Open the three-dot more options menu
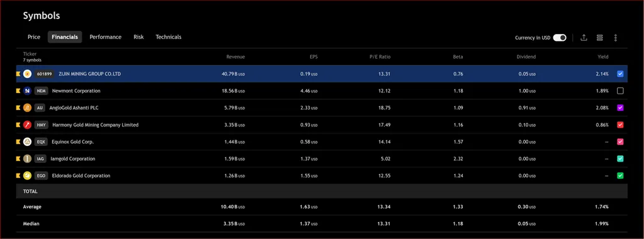Image resolution: width=644 pixels, height=239 pixels. point(615,38)
